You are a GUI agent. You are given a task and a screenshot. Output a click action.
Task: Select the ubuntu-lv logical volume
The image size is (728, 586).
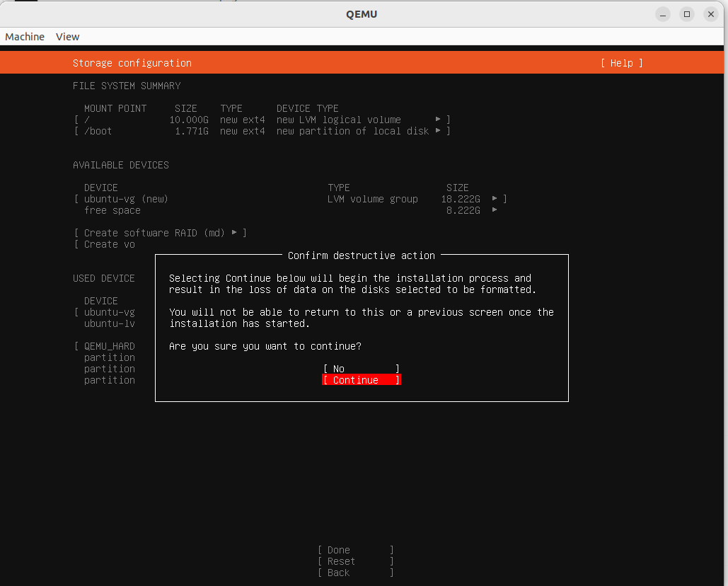point(109,323)
